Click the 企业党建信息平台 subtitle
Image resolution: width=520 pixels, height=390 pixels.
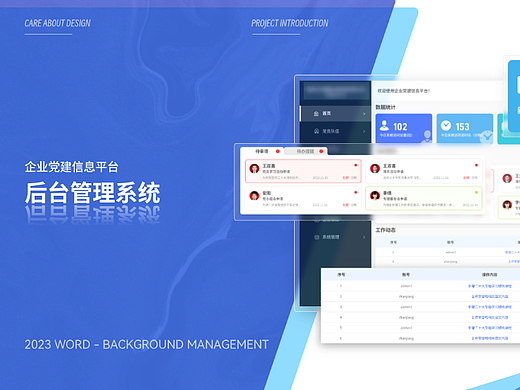tap(71, 167)
